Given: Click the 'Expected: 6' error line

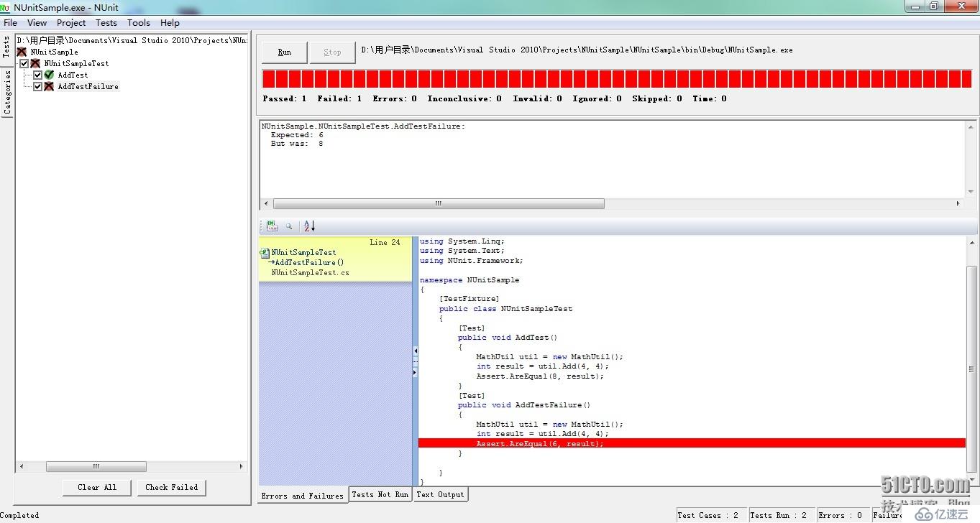Looking at the screenshot, I should click(297, 135).
